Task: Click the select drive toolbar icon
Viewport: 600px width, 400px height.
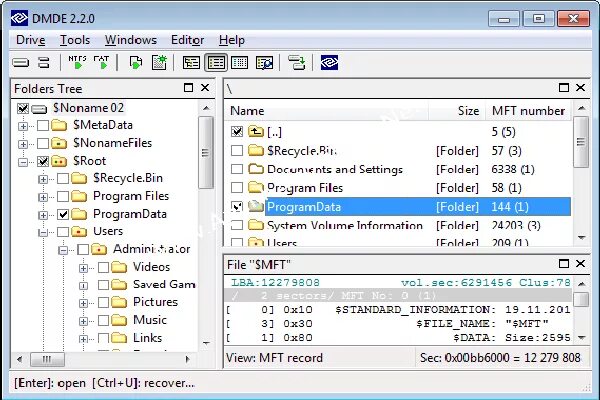Action: pyautogui.click(x=21, y=62)
